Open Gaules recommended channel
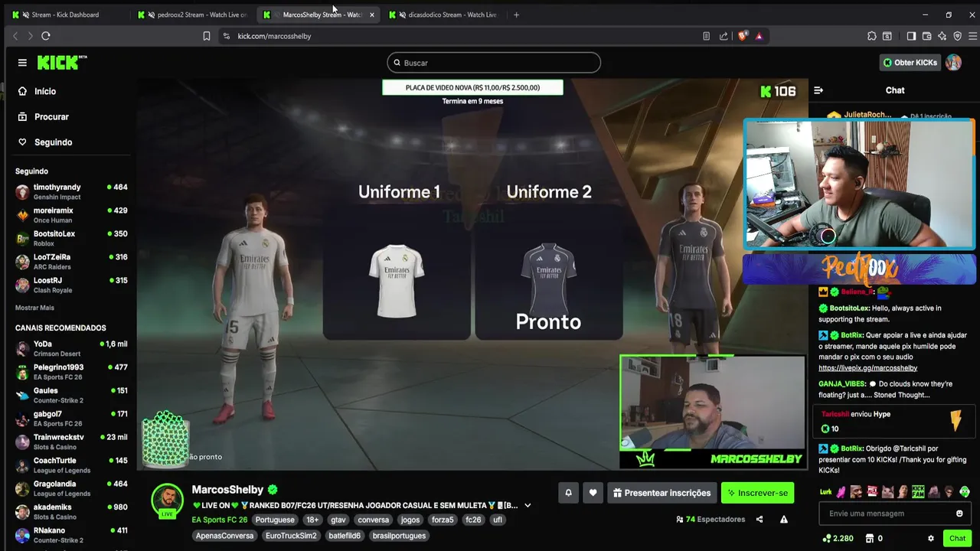The image size is (980, 551). pyautogui.click(x=71, y=395)
